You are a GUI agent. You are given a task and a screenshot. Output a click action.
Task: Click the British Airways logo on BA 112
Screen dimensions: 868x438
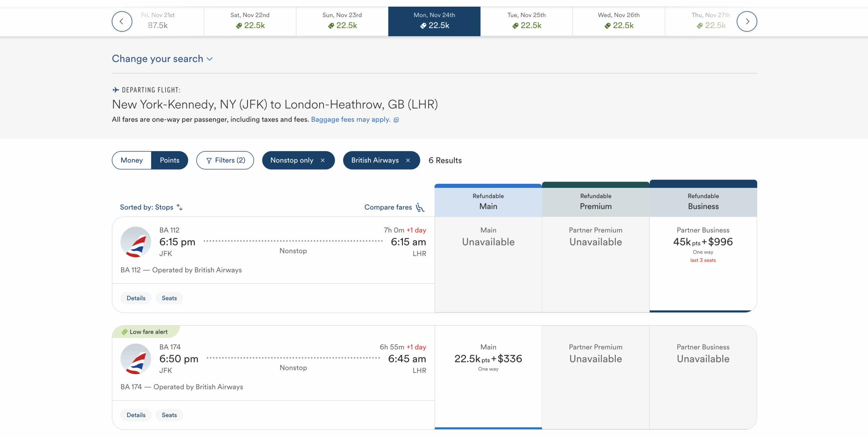(135, 242)
